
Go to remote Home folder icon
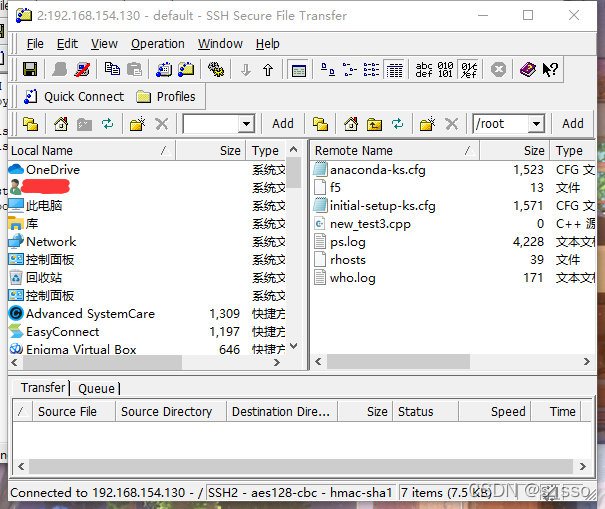[351, 124]
